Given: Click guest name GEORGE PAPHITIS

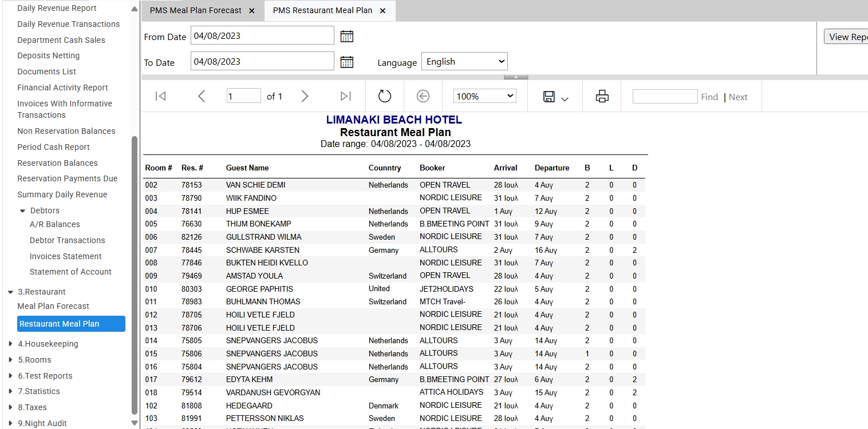Looking at the screenshot, I should [x=259, y=289].
